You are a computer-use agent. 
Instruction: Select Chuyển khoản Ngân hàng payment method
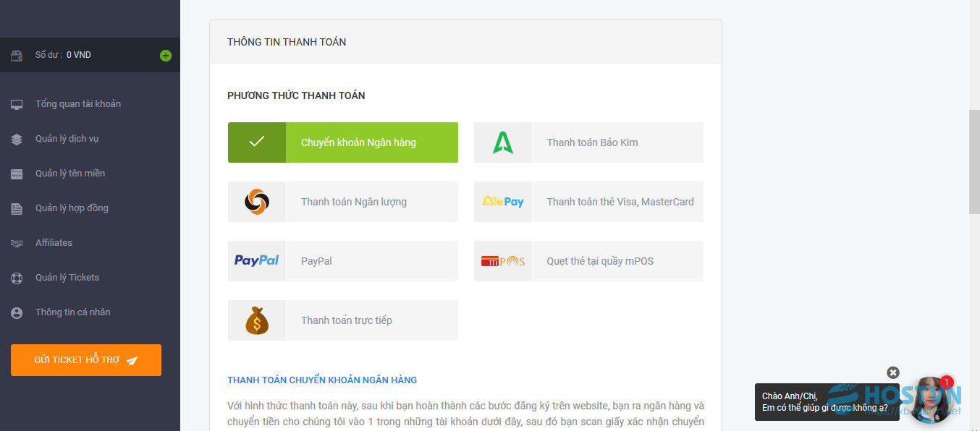click(x=343, y=142)
